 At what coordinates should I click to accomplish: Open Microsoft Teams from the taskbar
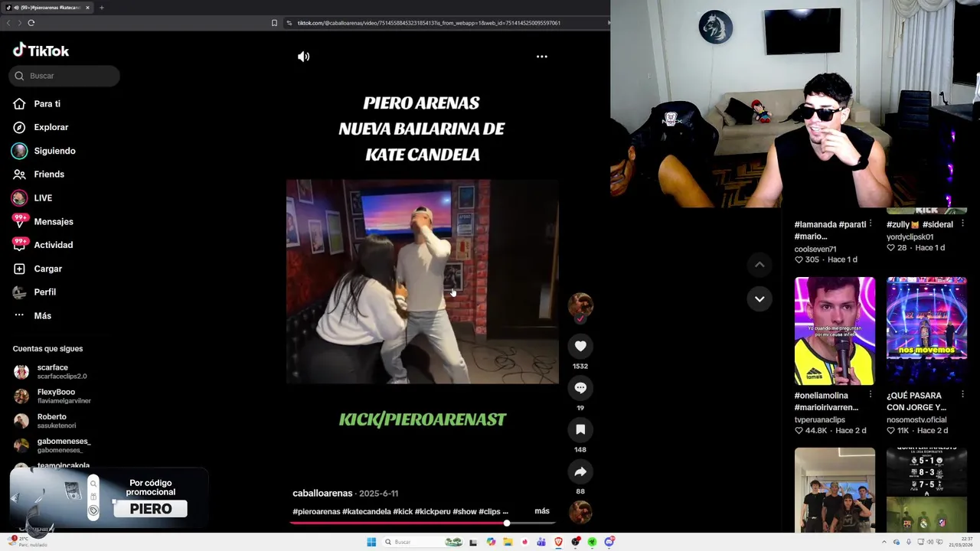pos(541,543)
